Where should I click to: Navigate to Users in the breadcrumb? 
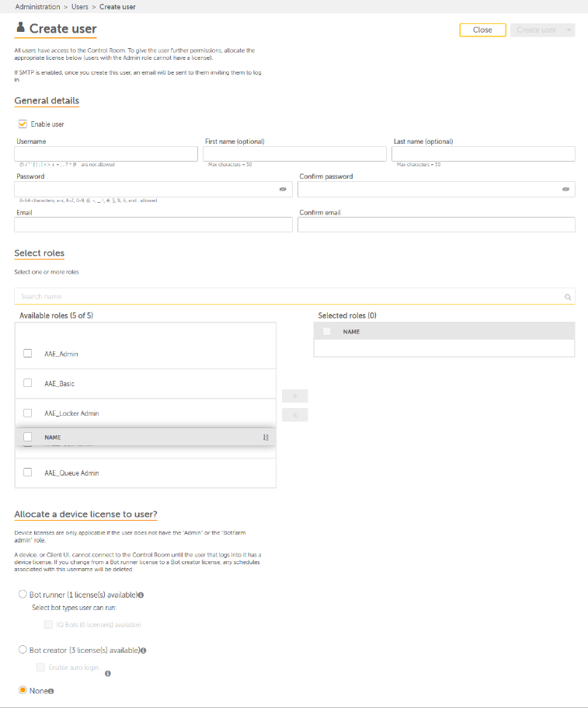click(80, 6)
